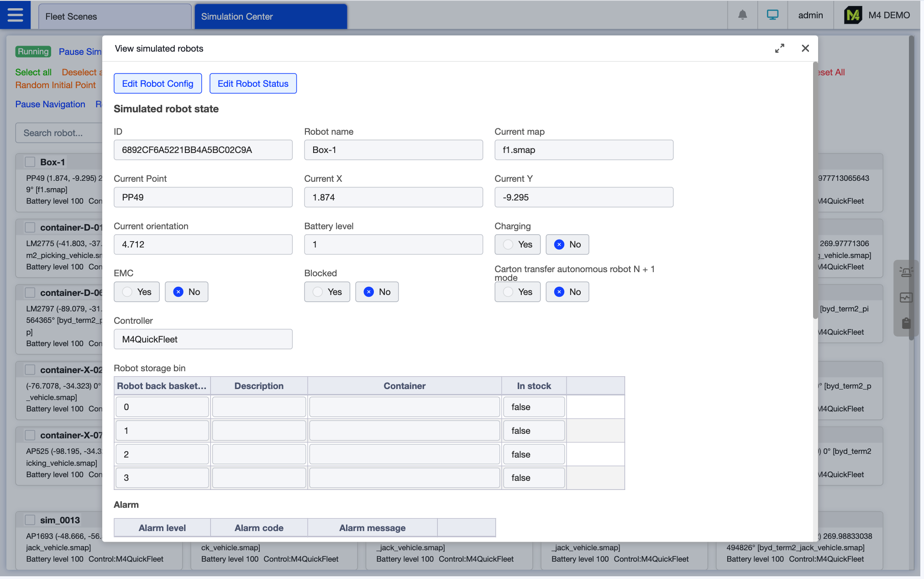Image resolution: width=924 pixels, height=579 pixels.
Task: Open the activity monitor side icon
Action: (906, 298)
